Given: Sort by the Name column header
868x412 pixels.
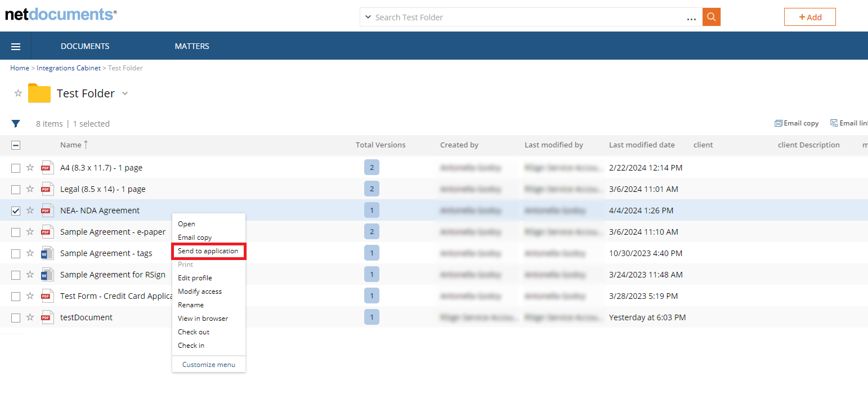Looking at the screenshot, I should [71, 145].
